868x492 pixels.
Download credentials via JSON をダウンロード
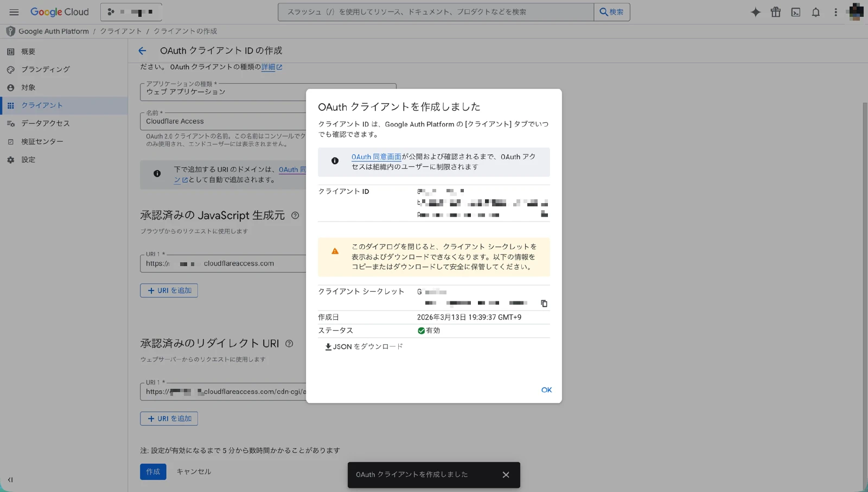(363, 346)
